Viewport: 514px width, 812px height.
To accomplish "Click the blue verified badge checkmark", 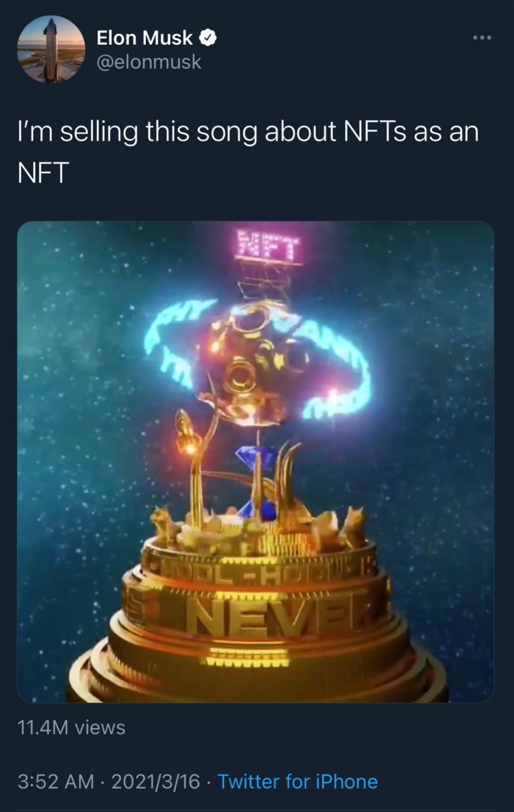I will click(x=208, y=38).
